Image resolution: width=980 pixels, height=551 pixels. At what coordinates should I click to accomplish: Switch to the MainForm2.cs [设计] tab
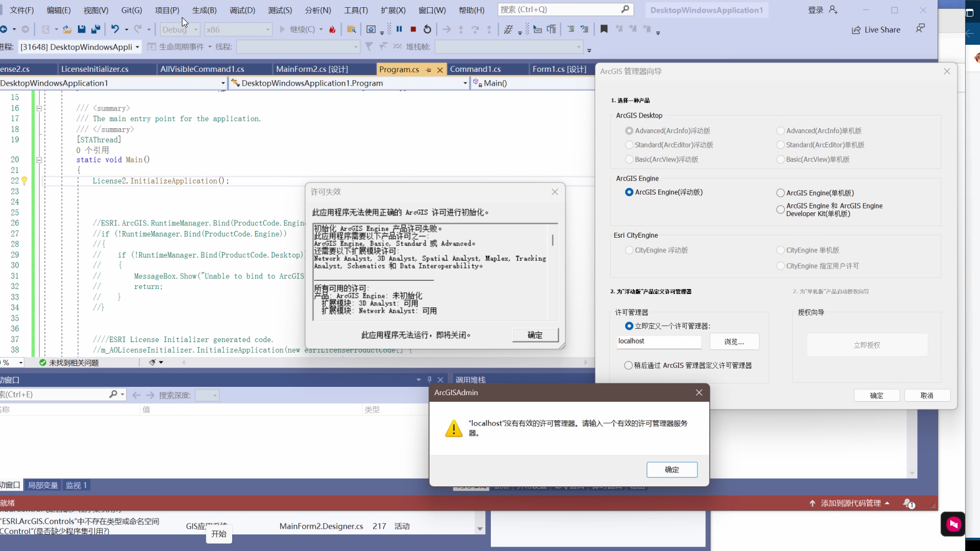(x=324, y=69)
